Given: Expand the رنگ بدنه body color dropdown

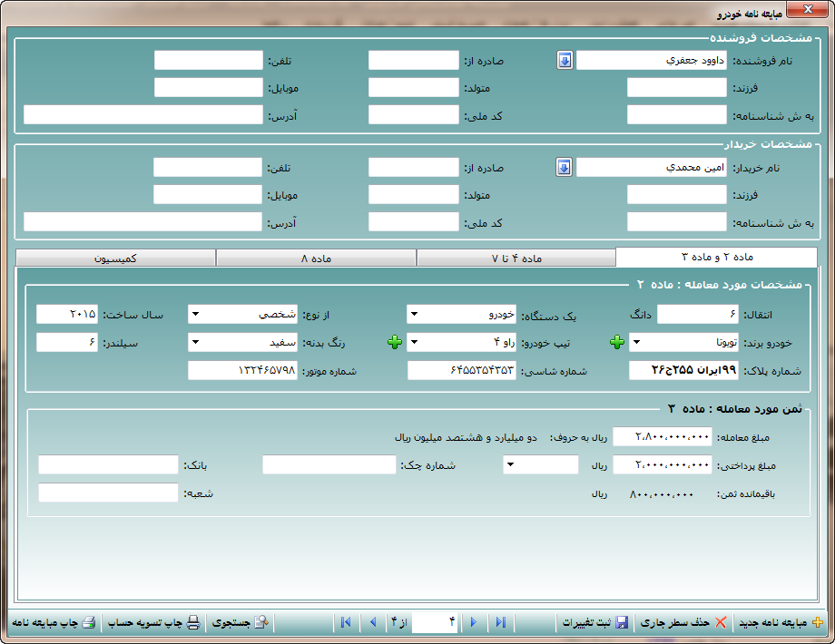Looking at the screenshot, I should tap(195, 343).
